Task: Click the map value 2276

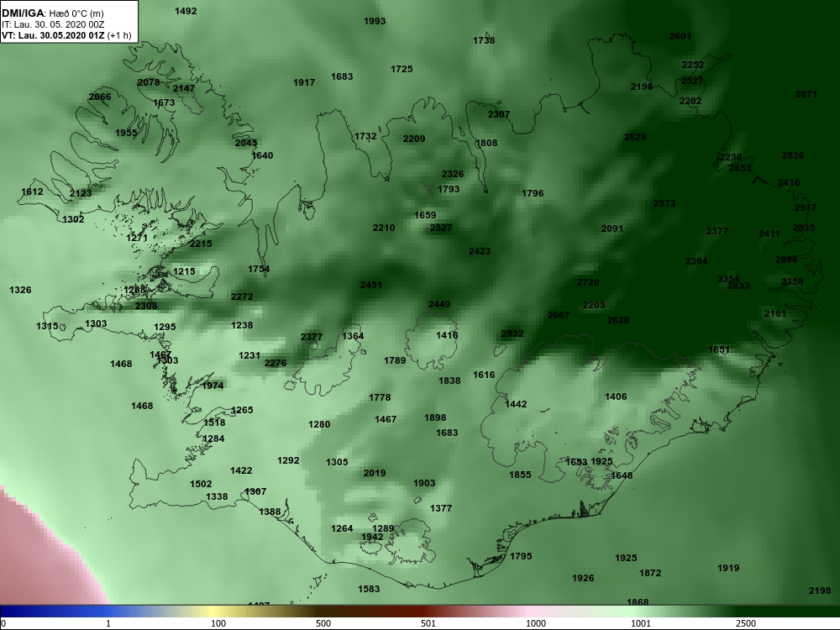Action: (x=276, y=363)
